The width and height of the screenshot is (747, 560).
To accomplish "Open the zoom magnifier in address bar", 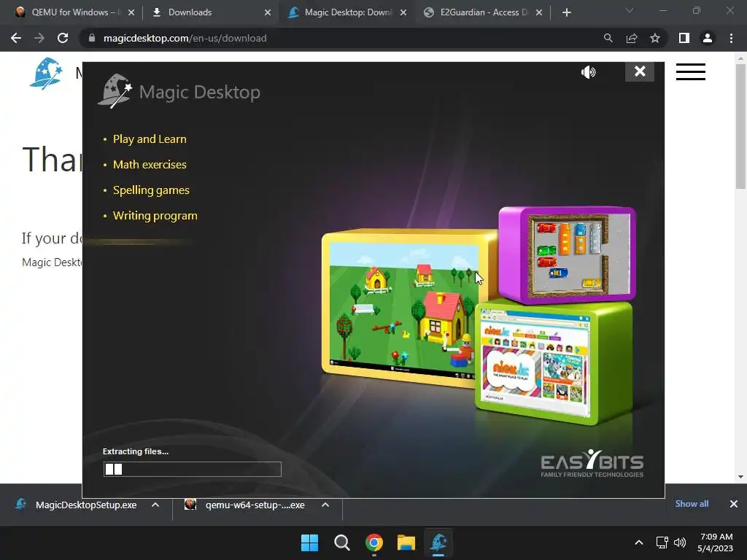I will [608, 38].
